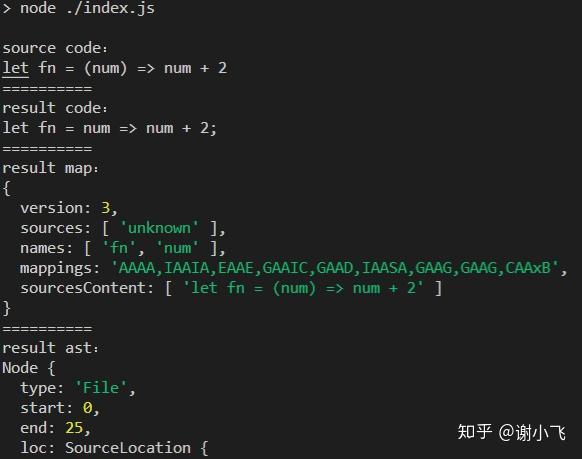Screen dimensions: 582x459
Task: Click the 'Node {' opening line
Action: click(29, 368)
